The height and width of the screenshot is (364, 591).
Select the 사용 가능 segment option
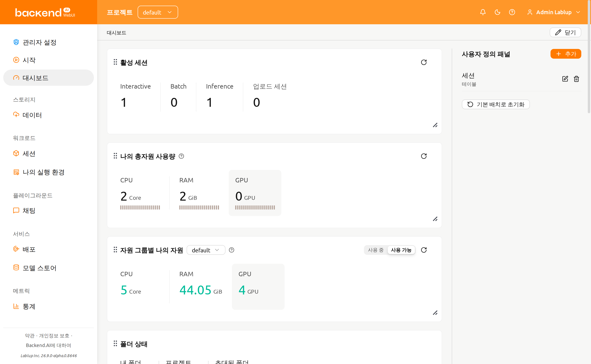pyautogui.click(x=401, y=250)
